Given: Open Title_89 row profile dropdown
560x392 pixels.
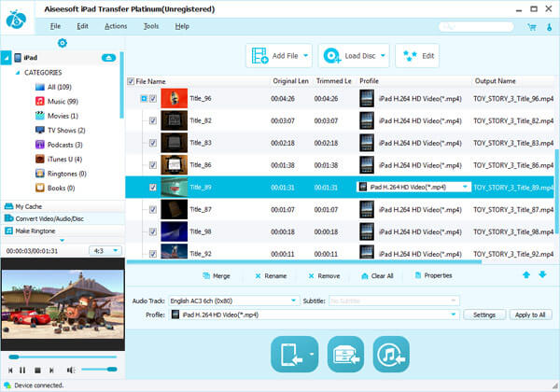Looking at the screenshot, I should click(x=465, y=187).
